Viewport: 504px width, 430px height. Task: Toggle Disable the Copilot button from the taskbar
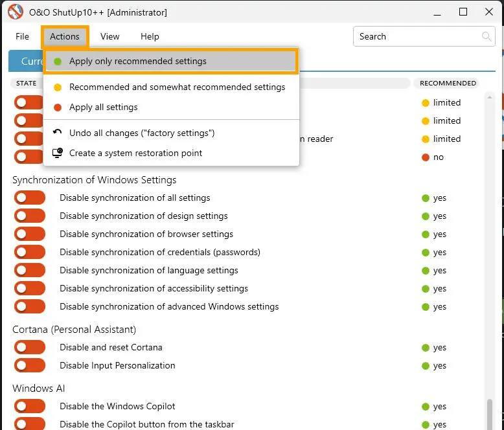tap(30, 424)
